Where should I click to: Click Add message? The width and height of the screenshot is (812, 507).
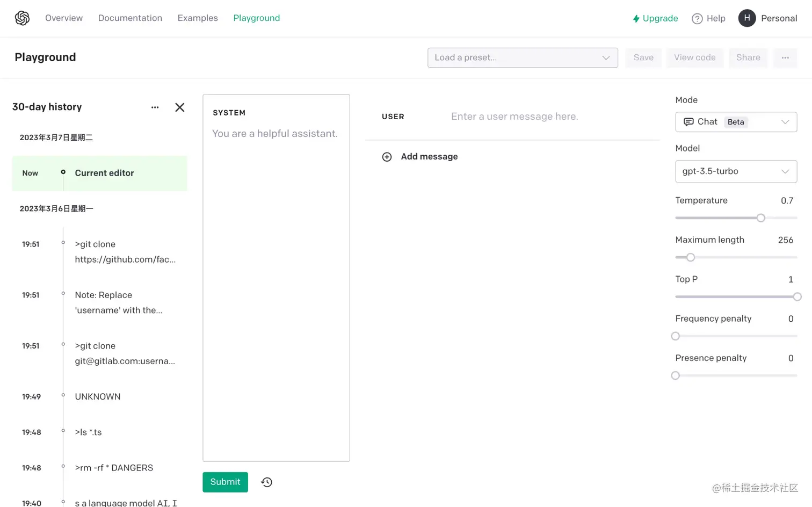(x=429, y=157)
